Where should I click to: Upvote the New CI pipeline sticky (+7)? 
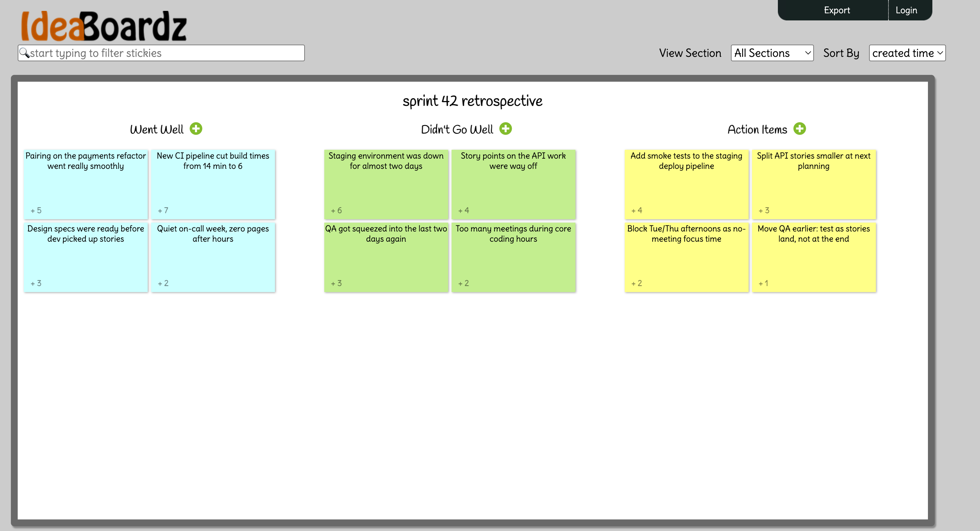click(x=163, y=210)
